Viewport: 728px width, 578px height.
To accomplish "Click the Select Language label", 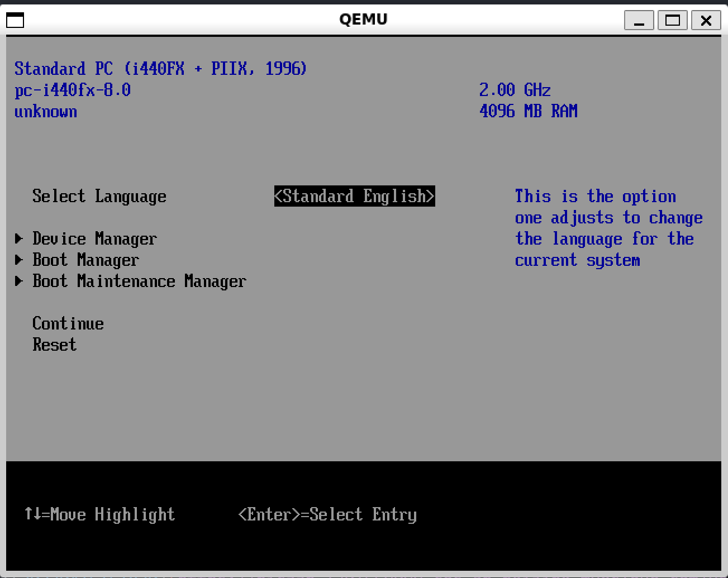I will (99, 197).
